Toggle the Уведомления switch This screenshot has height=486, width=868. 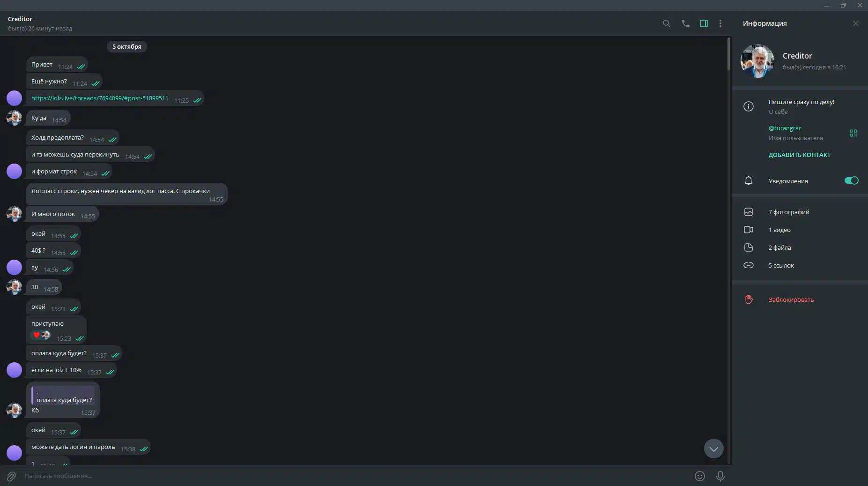point(851,180)
